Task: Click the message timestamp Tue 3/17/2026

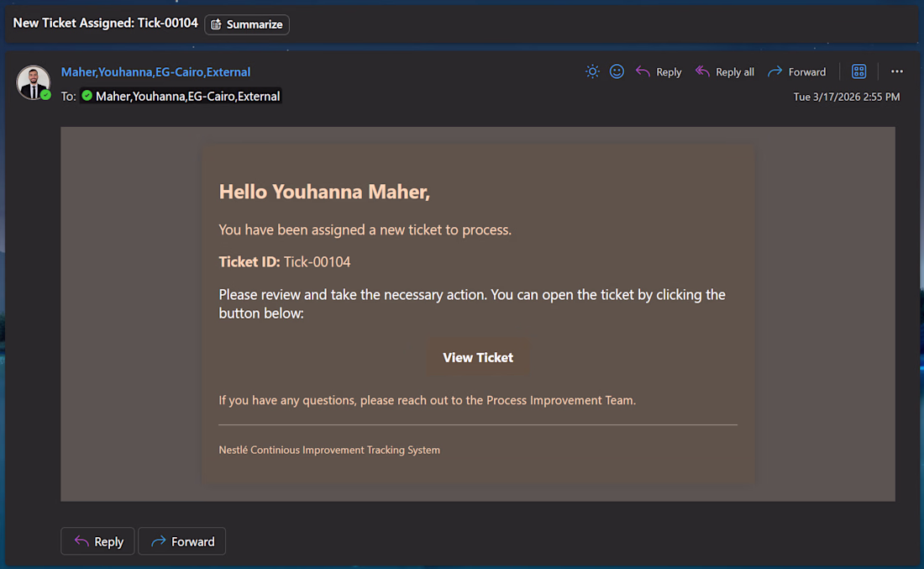Action: click(846, 97)
